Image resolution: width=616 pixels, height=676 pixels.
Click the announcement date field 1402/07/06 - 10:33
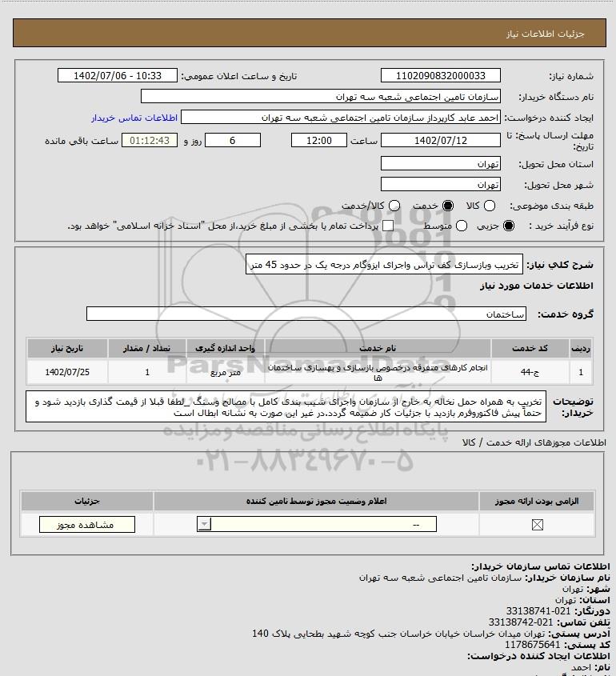118,75
